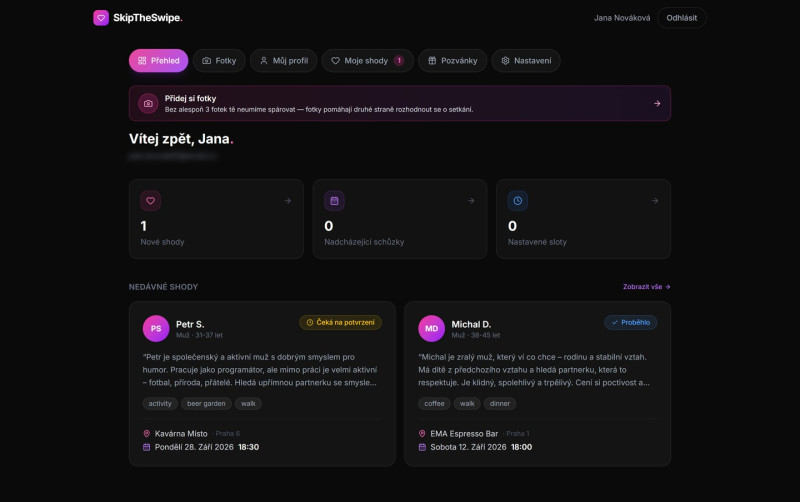Click the MD avatar of Michal D.

pyautogui.click(x=432, y=329)
